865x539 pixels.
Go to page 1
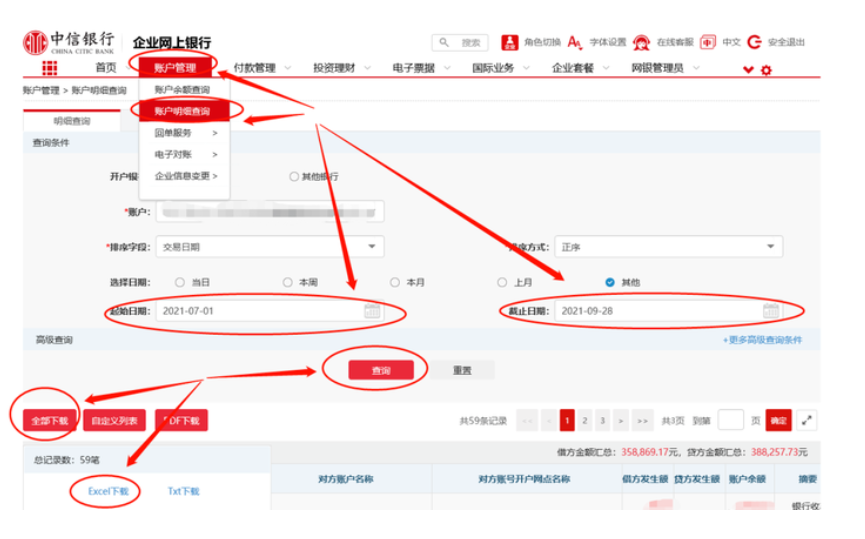click(x=567, y=420)
